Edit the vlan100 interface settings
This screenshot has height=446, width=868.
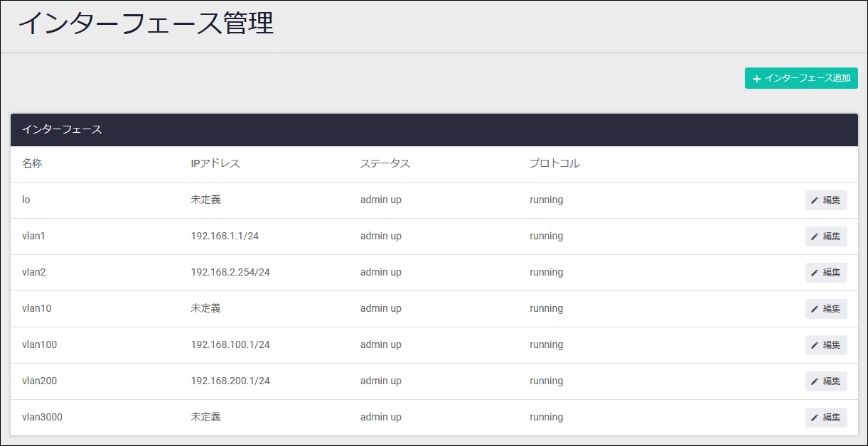coord(825,345)
